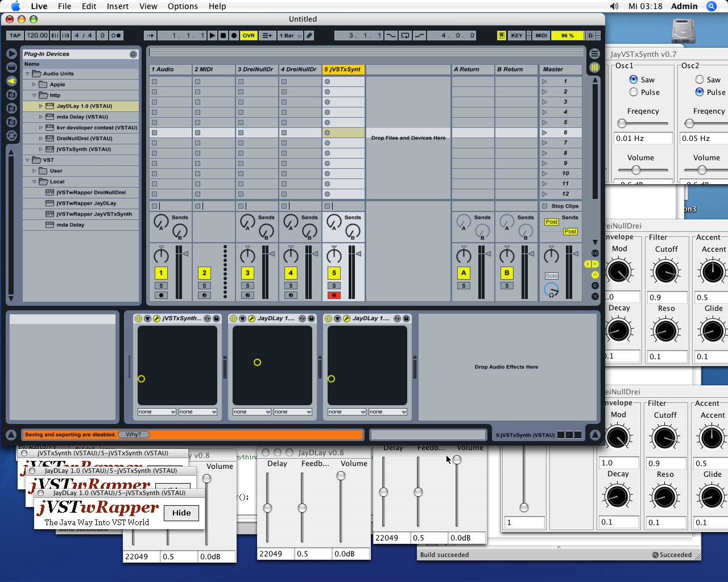Open the 1 Bar quantization dropdown

tap(290, 35)
